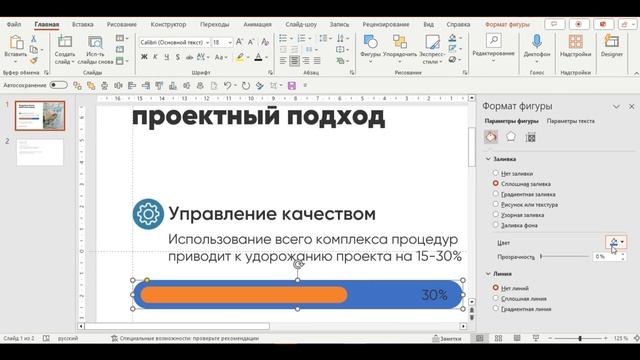Click the русский language indicator
The width and height of the screenshot is (640, 360).
[x=68, y=338]
